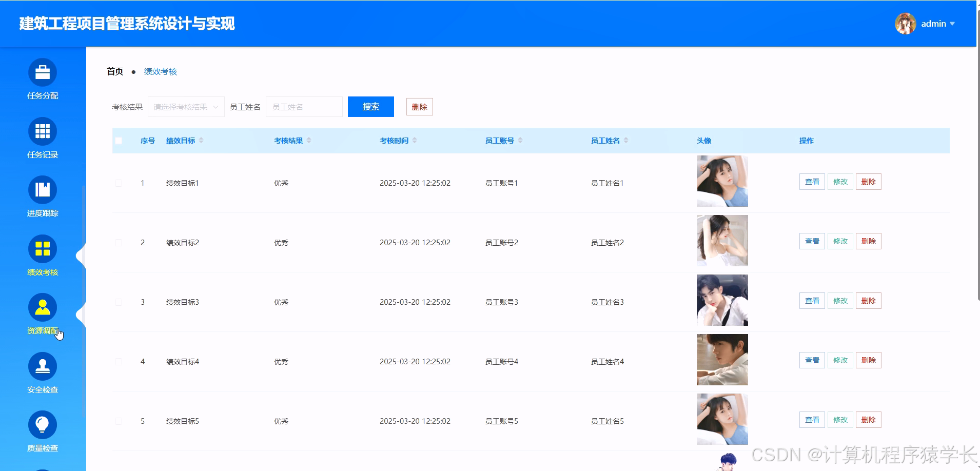Go to 首页 breadcrumb link
This screenshot has height=471, width=980.
click(x=115, y=71)
